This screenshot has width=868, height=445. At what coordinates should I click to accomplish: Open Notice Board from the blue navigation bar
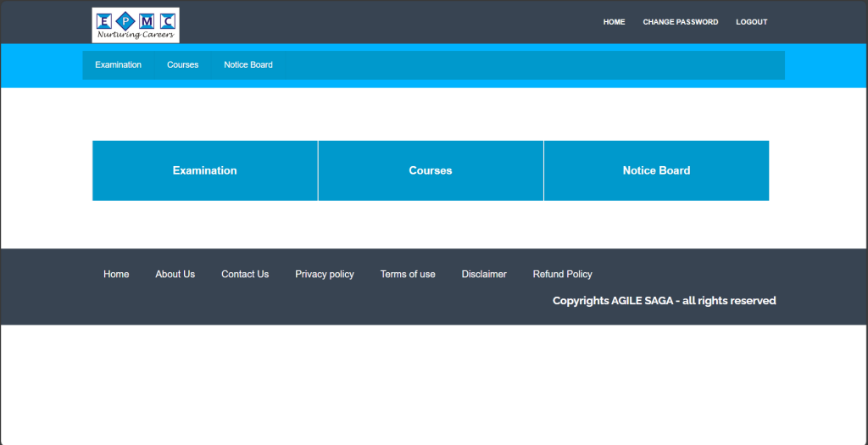[x=248, y=65]
